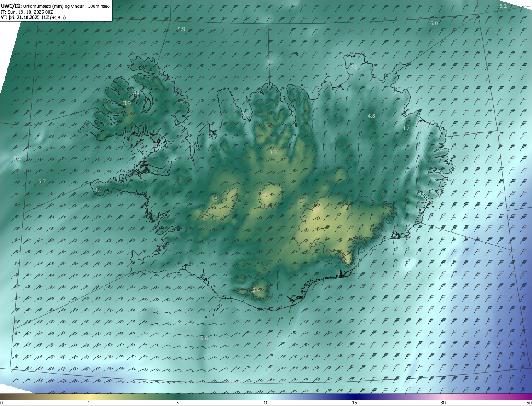Click the 7.6 value label on the map
Image resolution: width=532 pixels, height=406 pixels.
click(x=245, y=115)
